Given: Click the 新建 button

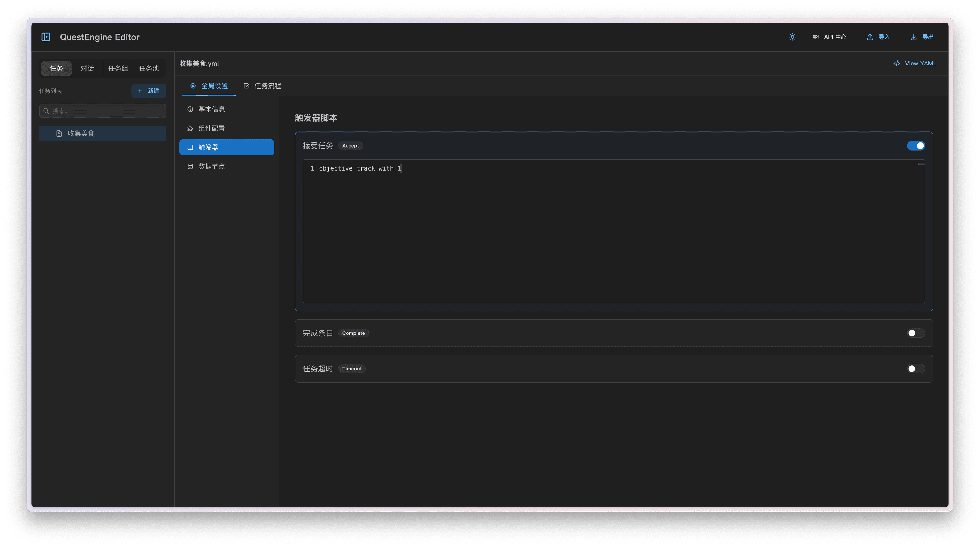Looking at the screenshot, I should pos(149,91).
